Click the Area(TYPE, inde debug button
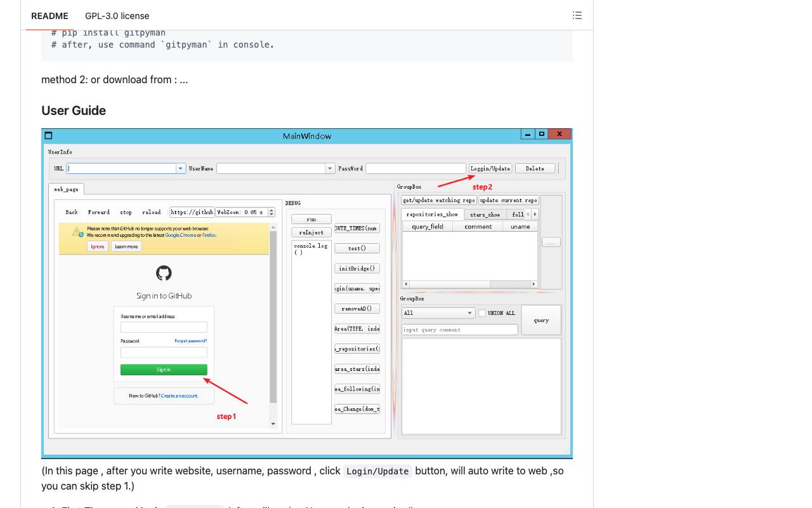The height and width of the screenshot is (508, 812). 357,329
